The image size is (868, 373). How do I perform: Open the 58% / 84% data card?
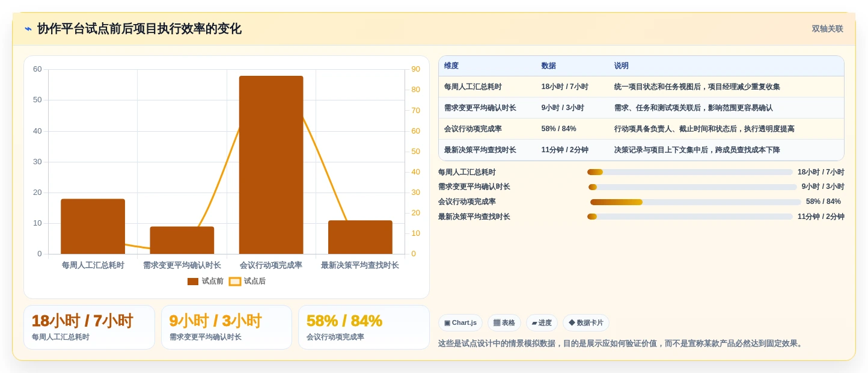(x=364, y=327)
